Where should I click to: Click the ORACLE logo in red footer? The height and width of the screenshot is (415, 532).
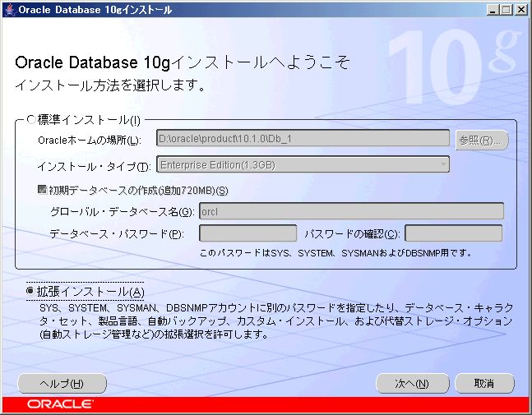point(60,404)
